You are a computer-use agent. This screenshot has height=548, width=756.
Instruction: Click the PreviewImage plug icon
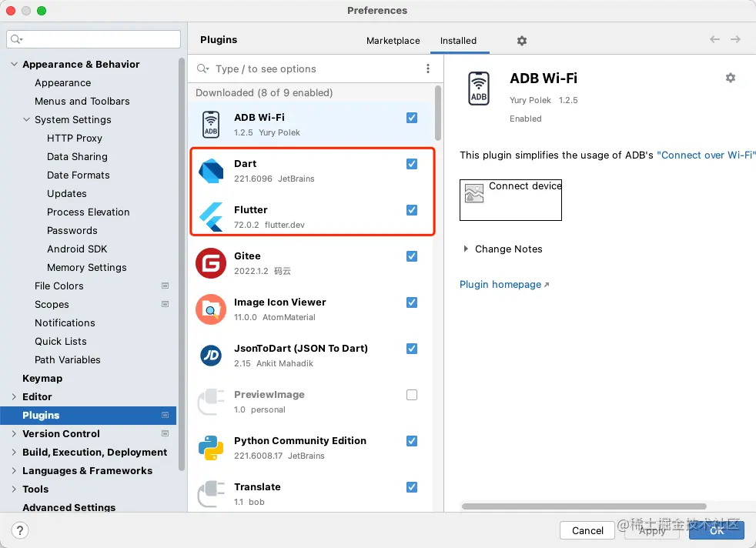pyautogui.click(x=211, y=402)
